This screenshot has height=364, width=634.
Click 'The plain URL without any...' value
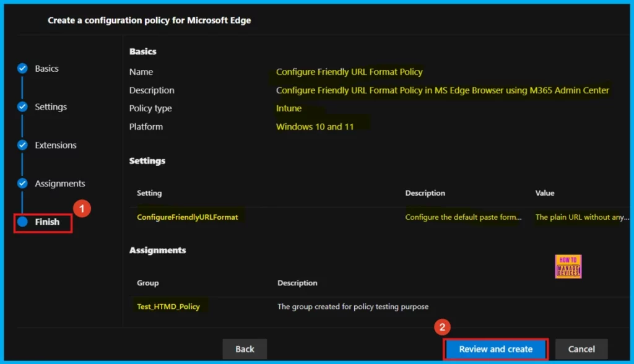pos(582,217)
